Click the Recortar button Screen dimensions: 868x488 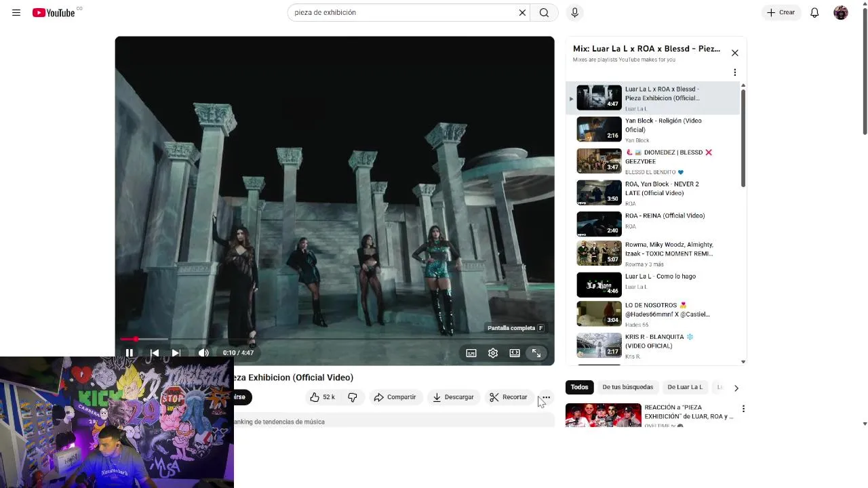(509, 397)
